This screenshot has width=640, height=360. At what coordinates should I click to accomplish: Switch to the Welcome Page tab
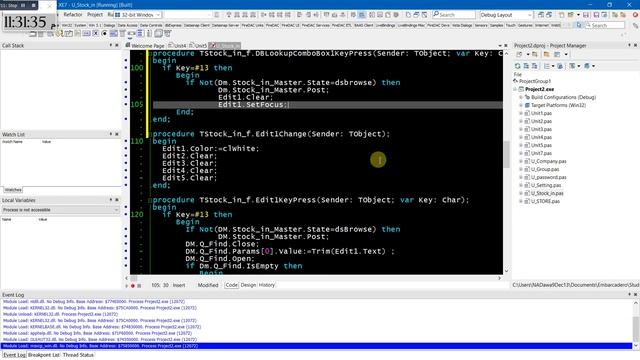(145, 46)
